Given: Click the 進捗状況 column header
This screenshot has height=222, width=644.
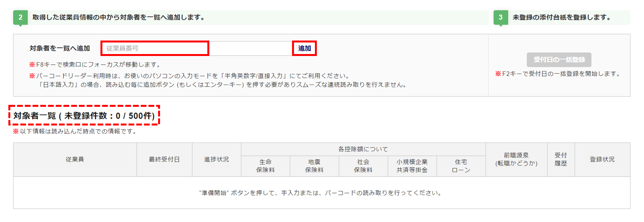Looking at the screenshot, I should 216,160.
